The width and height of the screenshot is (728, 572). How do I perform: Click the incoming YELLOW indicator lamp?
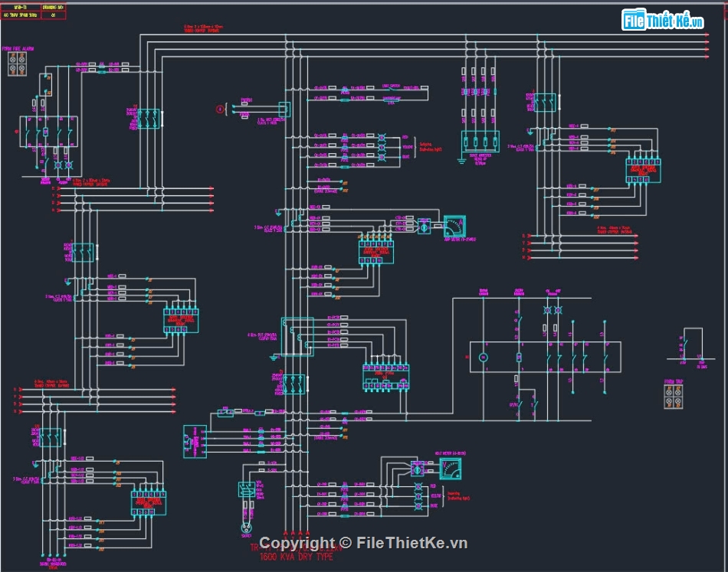pos(418,496)
